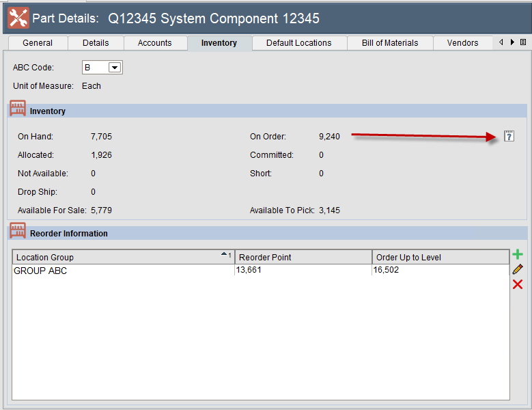The height and width of the screenshot is (410, 532).
Task: Click the Inventory section shelf icon
Action: point(18,110)
